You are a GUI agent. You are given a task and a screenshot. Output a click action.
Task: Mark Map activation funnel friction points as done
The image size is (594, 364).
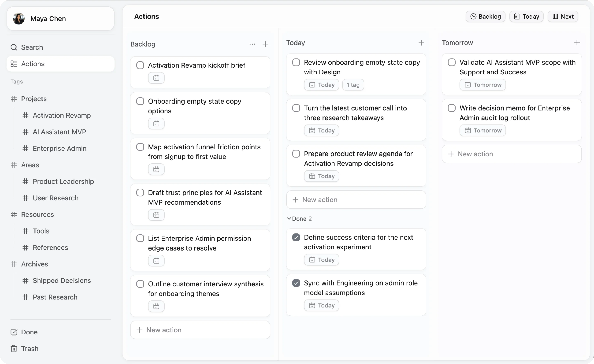[140, 147]
